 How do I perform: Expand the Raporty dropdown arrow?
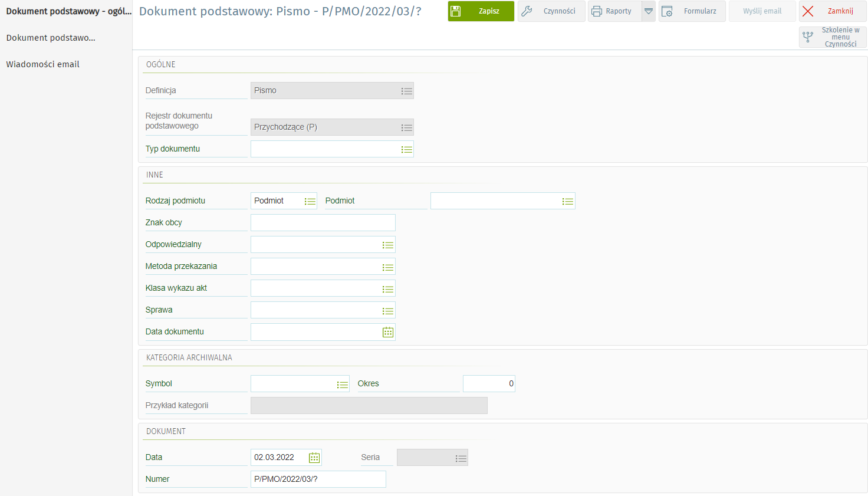[649, 11]
